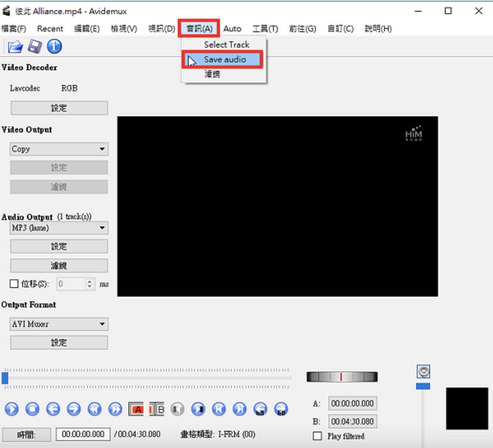Jump to previous keyframe with double left arrows
Image resolution: width=493 pixels, height=448 pixels.
pos(95,409)
